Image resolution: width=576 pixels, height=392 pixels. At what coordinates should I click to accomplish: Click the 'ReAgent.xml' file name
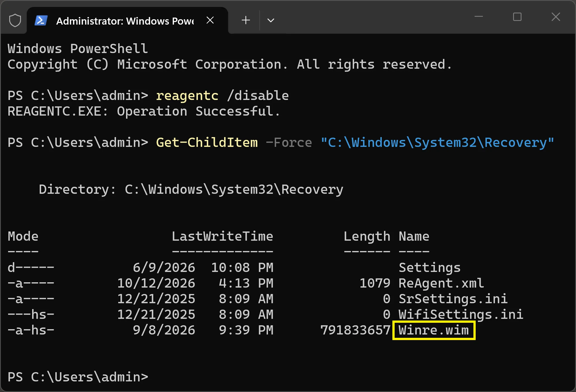coord(441,283)
